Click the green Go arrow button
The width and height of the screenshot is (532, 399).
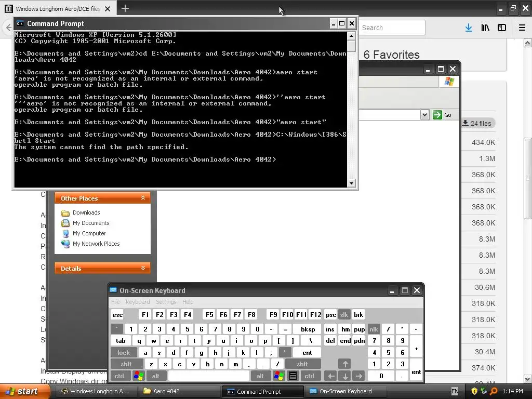(x=437, y=115)
